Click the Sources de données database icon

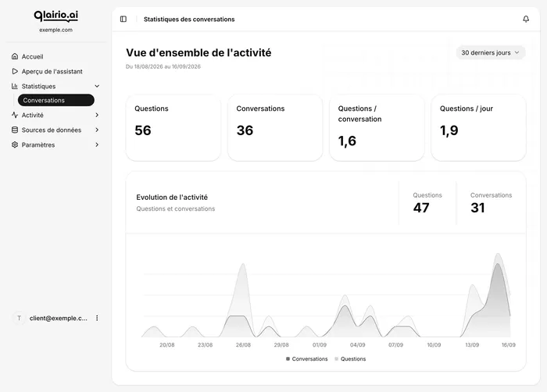[x=15, y=130]
